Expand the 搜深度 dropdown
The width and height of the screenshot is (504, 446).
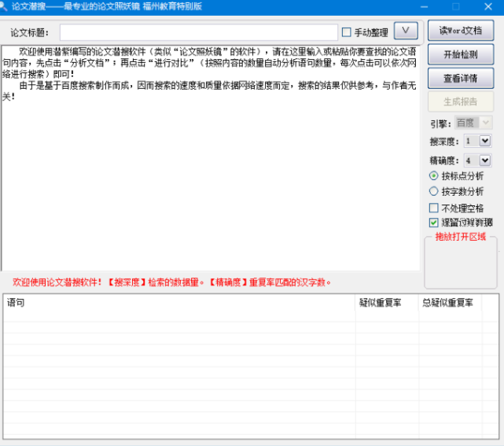pyautogui.click(x=484, y=141)
